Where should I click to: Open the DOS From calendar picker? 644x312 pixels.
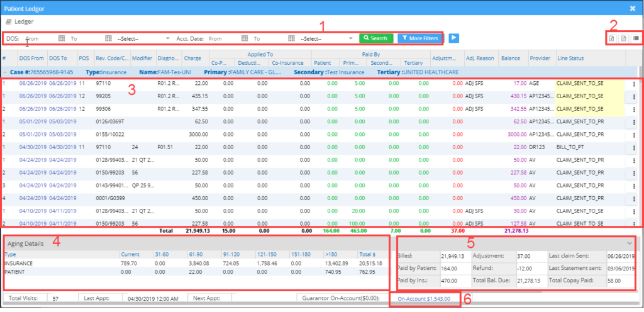tap(62, 38)
